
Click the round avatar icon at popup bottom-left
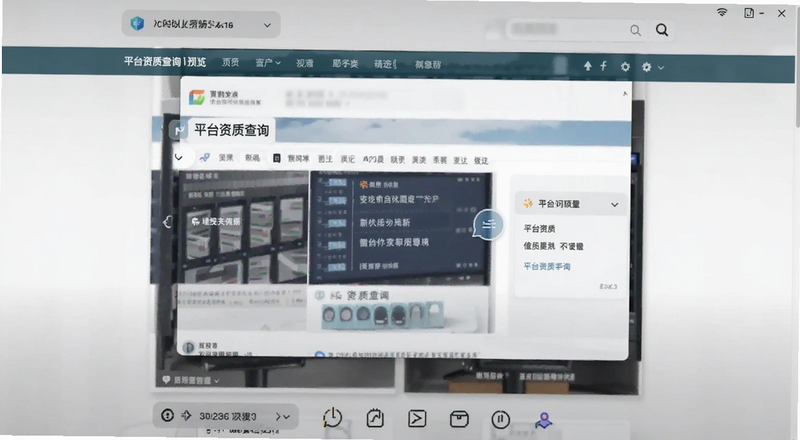pyautogui.click(x=189, y=348)
